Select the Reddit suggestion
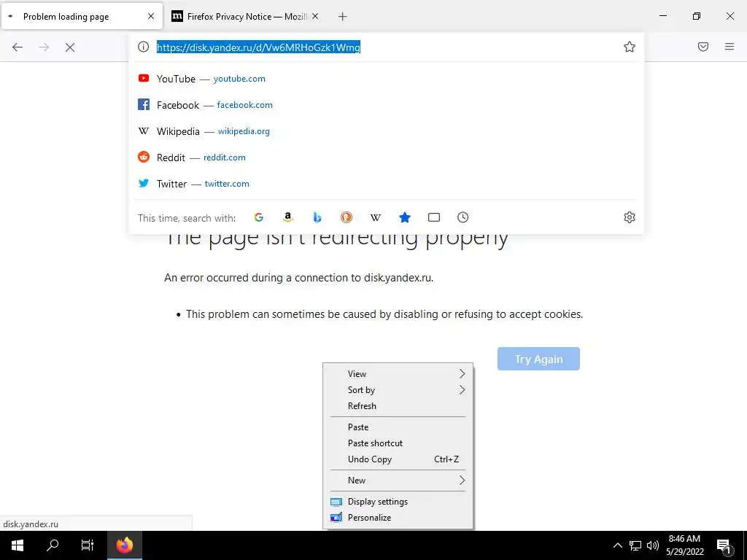The height and width of the screenshot is (560, 747). pos(387,157)
